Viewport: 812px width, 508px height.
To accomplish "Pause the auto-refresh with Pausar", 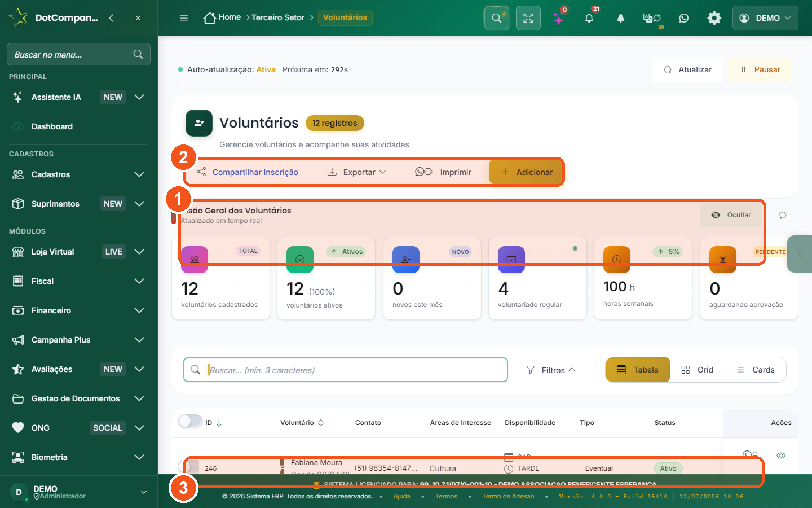I will tap(760, 69).
